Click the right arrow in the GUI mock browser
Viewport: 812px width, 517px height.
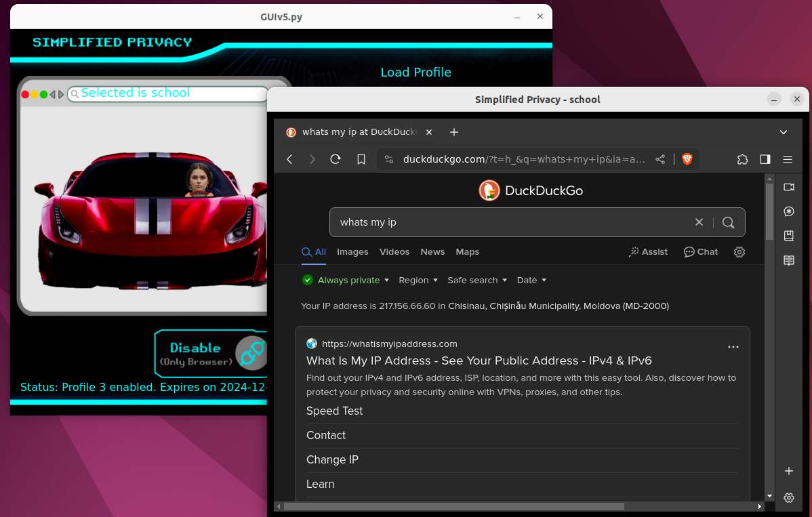(x=60, y=94)
